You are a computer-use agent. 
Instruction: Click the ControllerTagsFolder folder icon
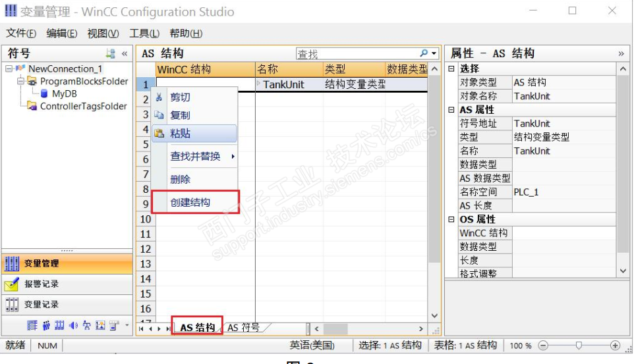pos(32,106)
